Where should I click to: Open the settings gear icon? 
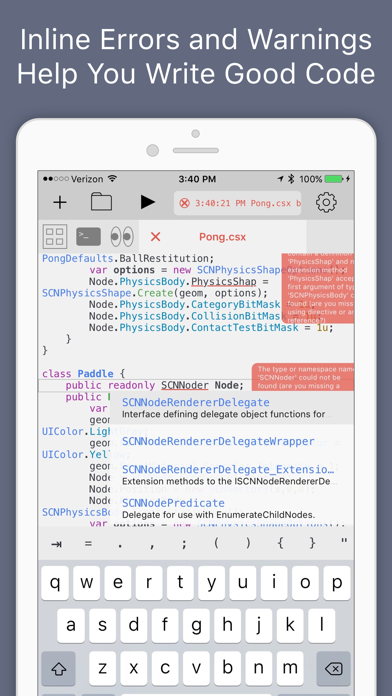pos(326,202)
